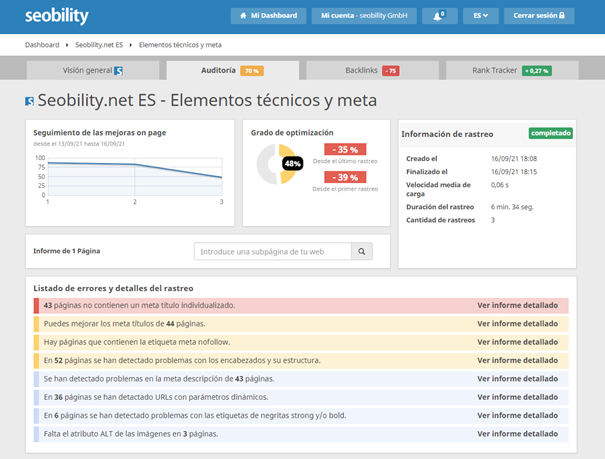Click the Cerrar sesión button
Image resolution: width=605 pixels, height=459 pixels.
(539, 16)
